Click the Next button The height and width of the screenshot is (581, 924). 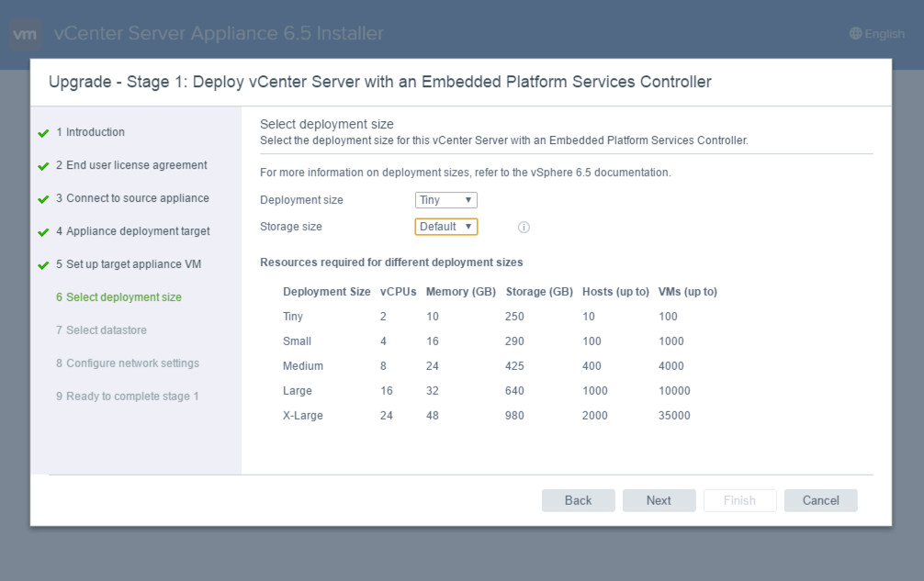(x=659, y=500)
